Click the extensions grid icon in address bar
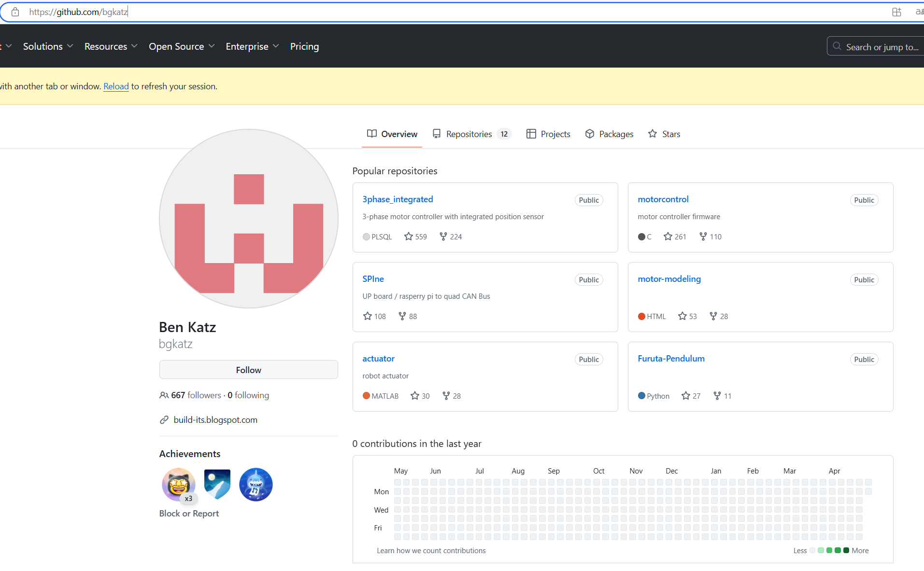The image size is (924, 571). 896,12
